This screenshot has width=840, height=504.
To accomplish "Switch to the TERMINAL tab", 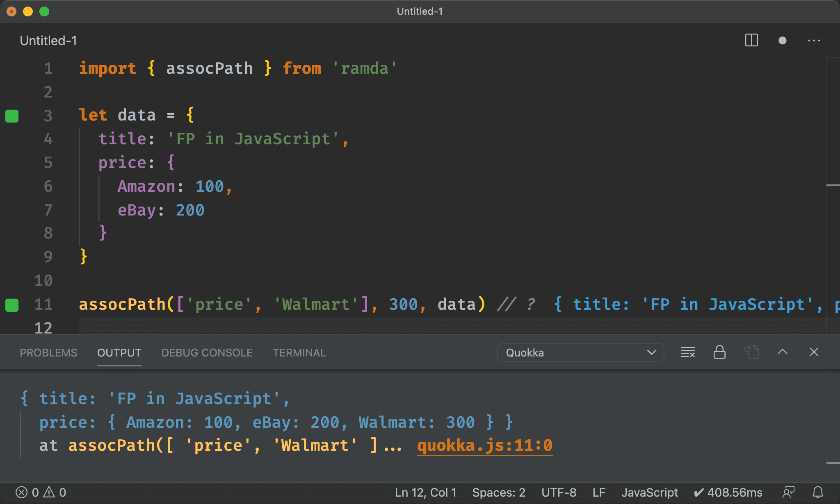I will [299, 352].
